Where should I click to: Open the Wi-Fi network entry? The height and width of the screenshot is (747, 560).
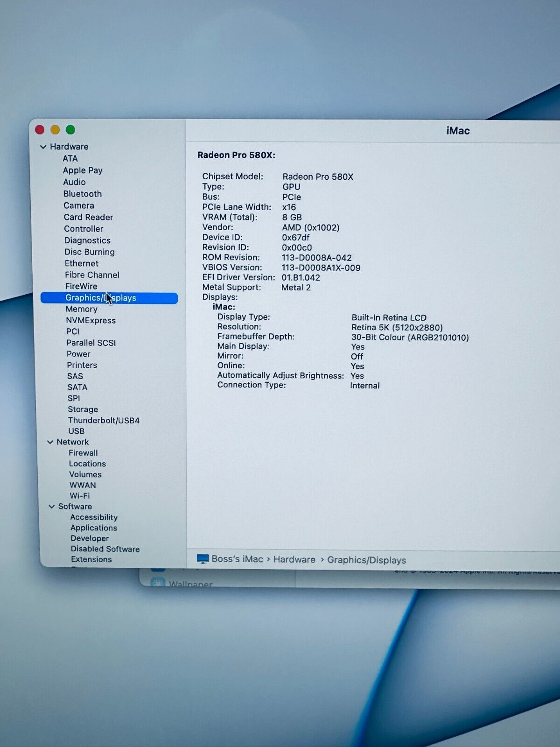[x=79, y=496]
